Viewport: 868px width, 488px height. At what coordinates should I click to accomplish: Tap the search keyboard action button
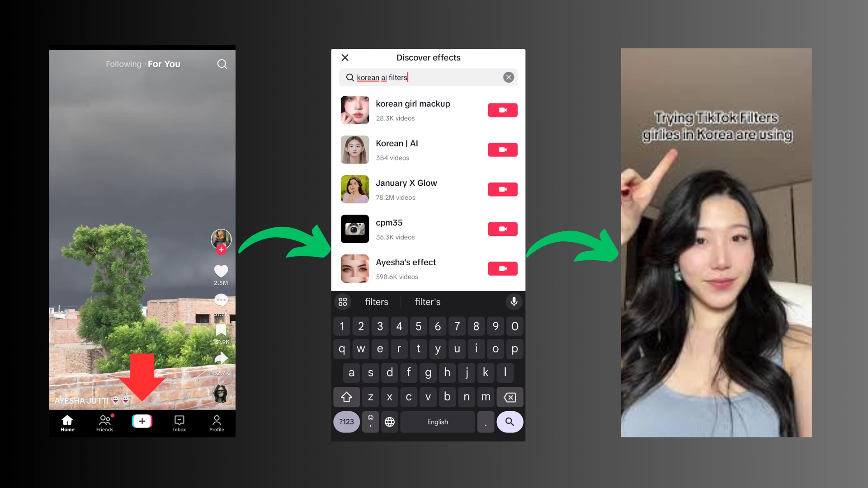[509, 422]
